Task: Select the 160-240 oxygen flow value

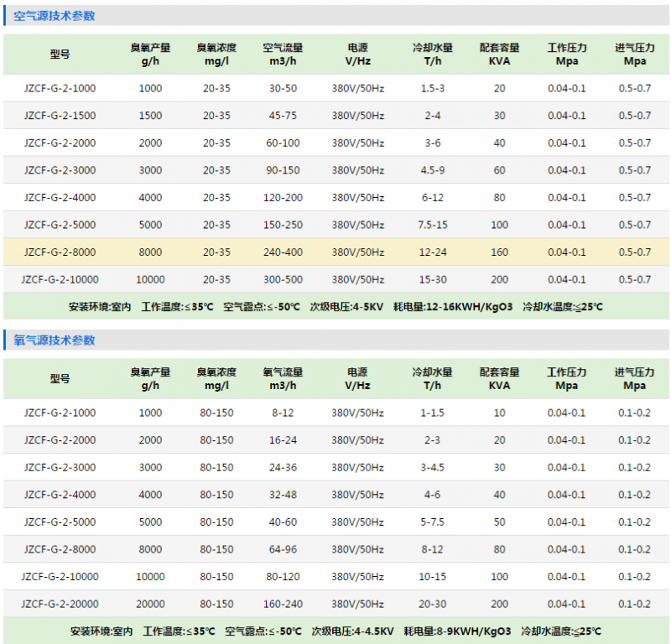Action: pos(283,604)
